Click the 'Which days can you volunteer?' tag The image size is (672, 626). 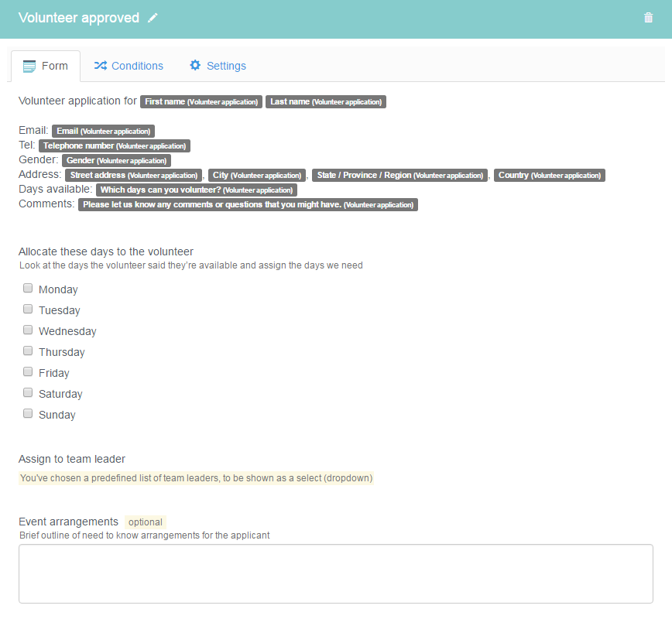(197, 190)
